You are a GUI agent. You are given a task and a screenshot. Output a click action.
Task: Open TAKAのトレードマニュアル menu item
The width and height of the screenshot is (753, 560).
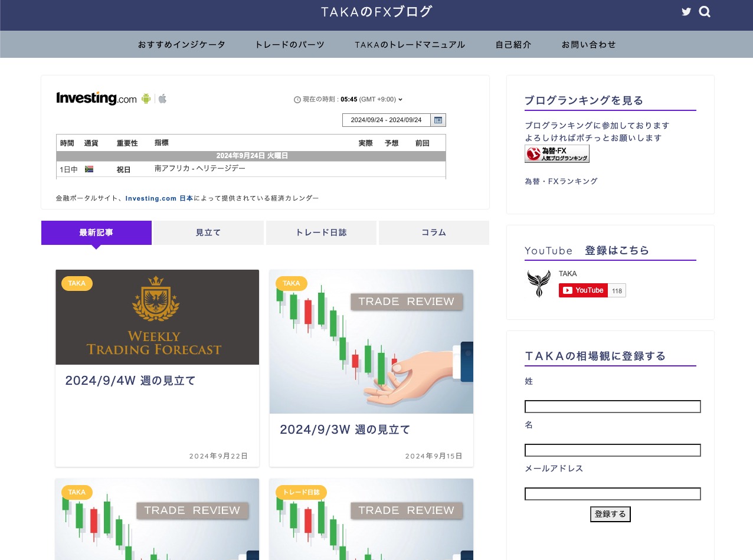(x=410, y=45)
